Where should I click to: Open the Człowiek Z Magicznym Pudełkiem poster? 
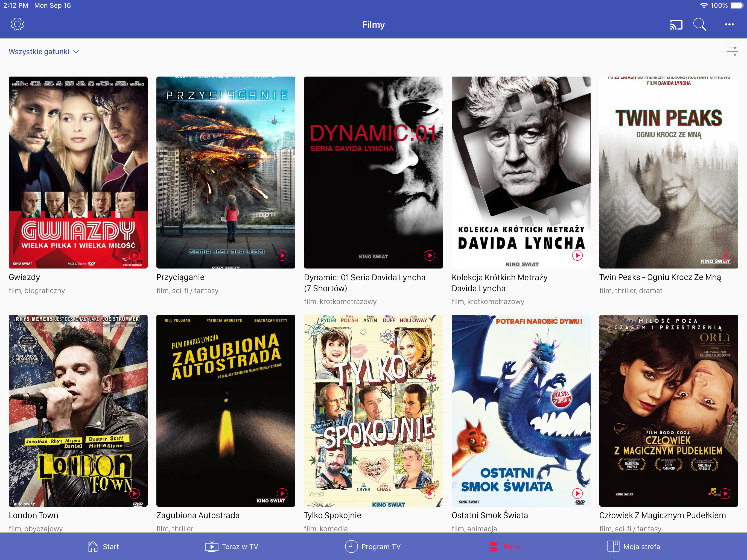(669, 410)
